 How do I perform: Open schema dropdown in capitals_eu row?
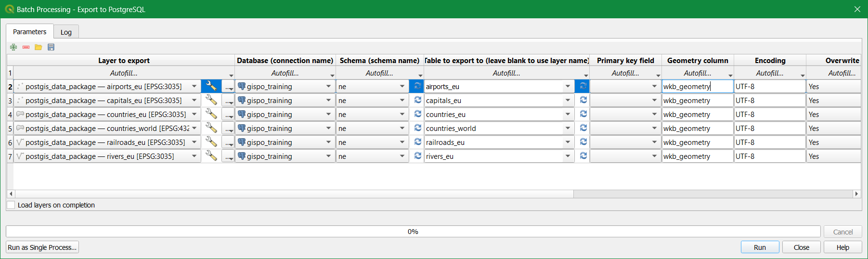click(x=402, y=100)
